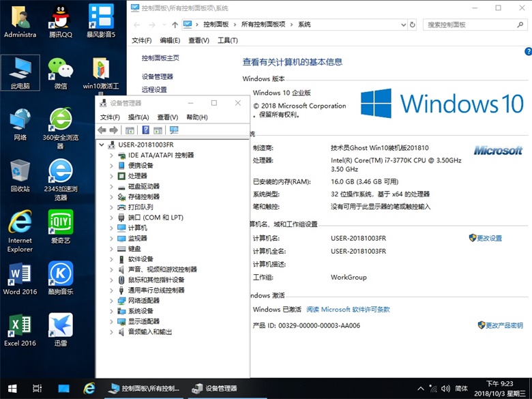Click the help icon in Device Manager toolbar
The image size is (532, 399).
point(145,130)
